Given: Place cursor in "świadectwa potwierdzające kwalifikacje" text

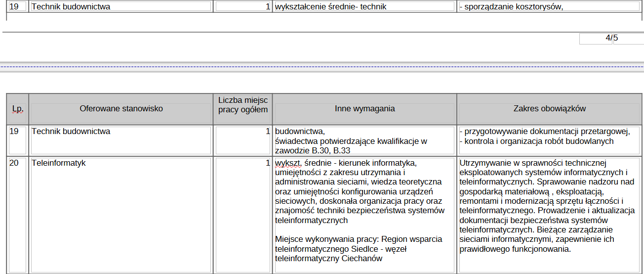Looking at the screenshot, I should point(351,141).
